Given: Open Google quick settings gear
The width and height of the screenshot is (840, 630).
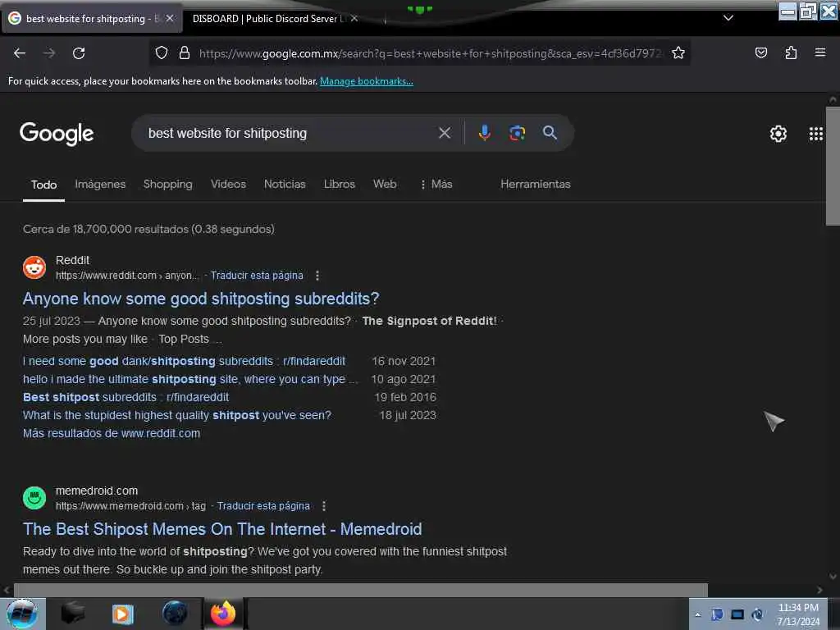Looking at the screenshot, I should 778,134.
